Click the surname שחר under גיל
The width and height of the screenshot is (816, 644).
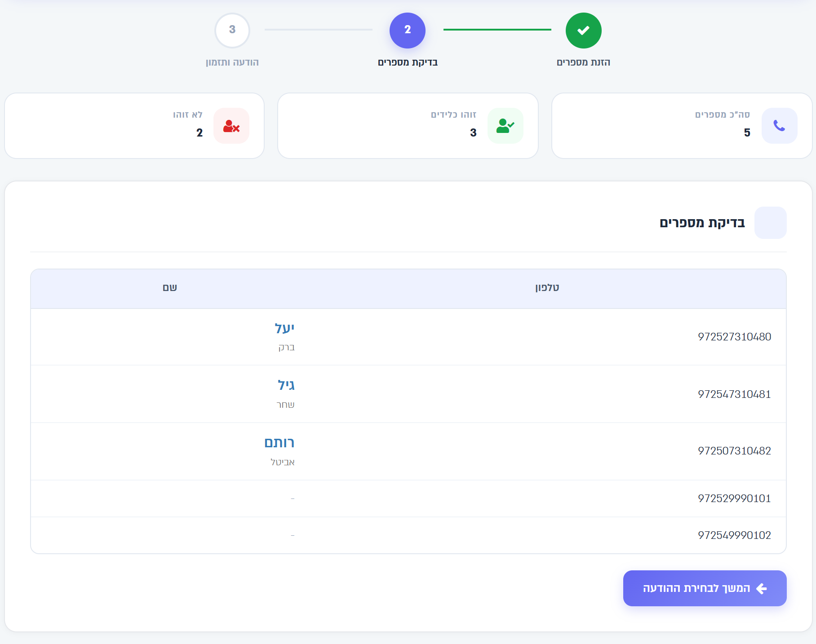(x=285, y=405)
